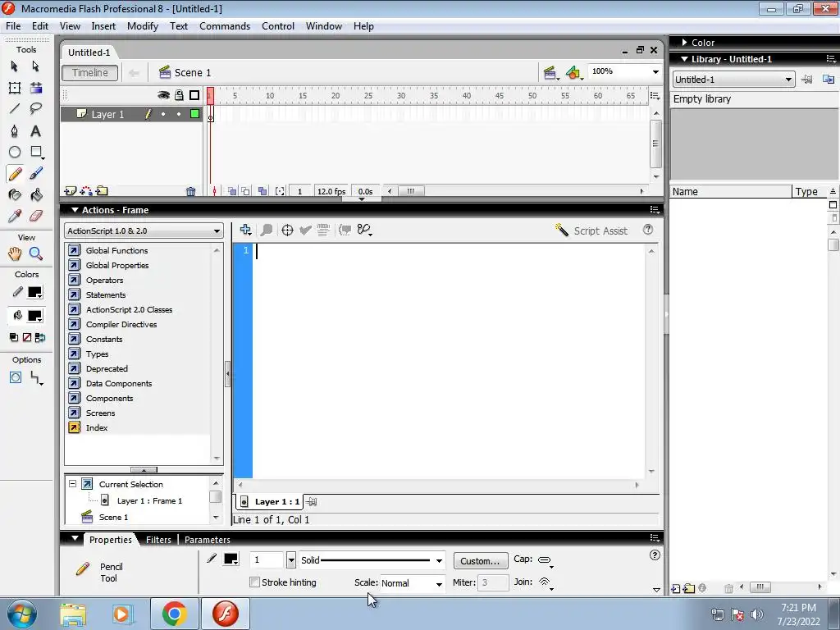Select the Paint Bucket tool
Viewport: 840px width, 630px height.
[36, 195]
